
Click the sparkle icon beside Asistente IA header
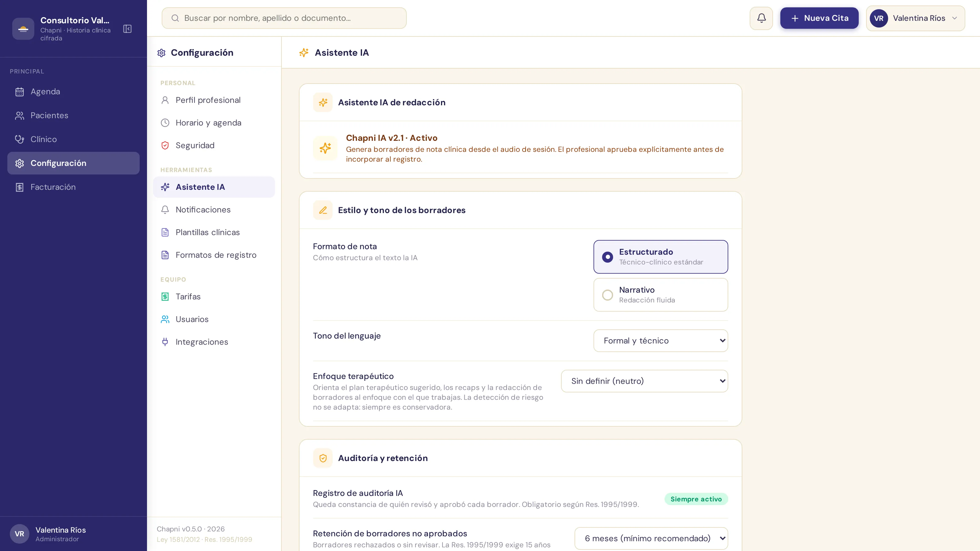[x=303, y=53]
